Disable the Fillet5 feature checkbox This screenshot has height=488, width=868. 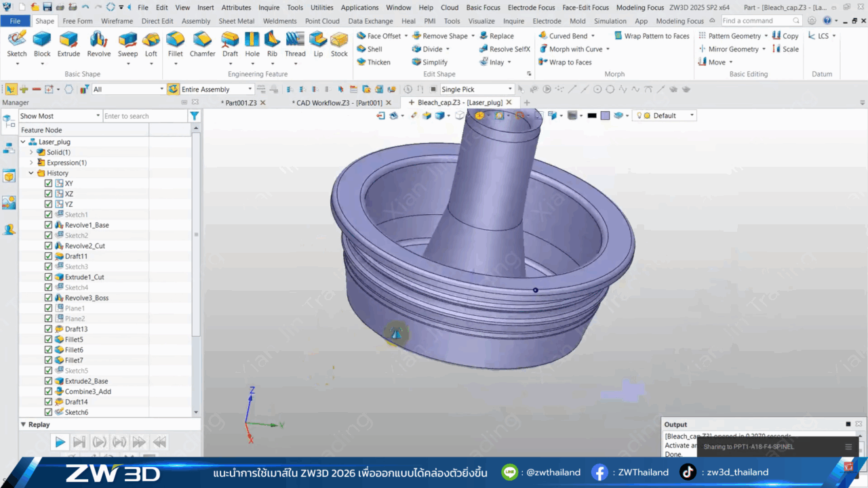coord(48,340)
